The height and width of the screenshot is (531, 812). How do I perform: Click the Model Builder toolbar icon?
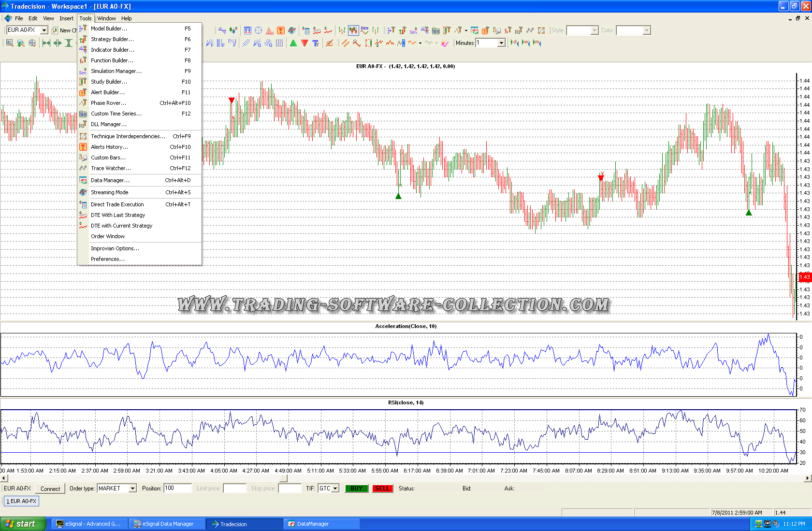391,30
